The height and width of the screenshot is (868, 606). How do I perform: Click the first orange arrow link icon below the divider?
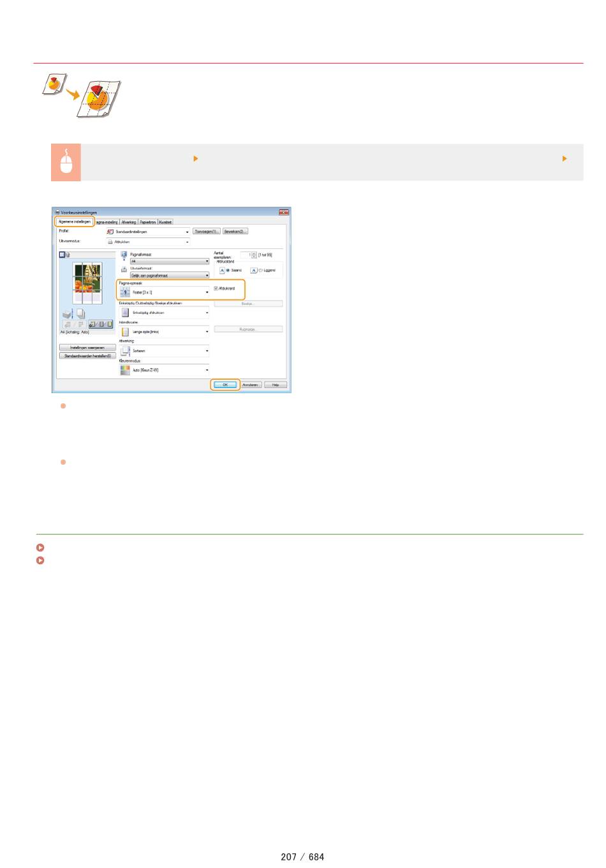(x=40, y=548)
